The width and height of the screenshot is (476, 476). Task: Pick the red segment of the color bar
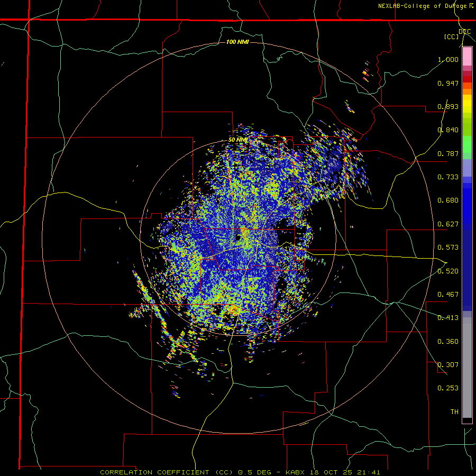467,79
